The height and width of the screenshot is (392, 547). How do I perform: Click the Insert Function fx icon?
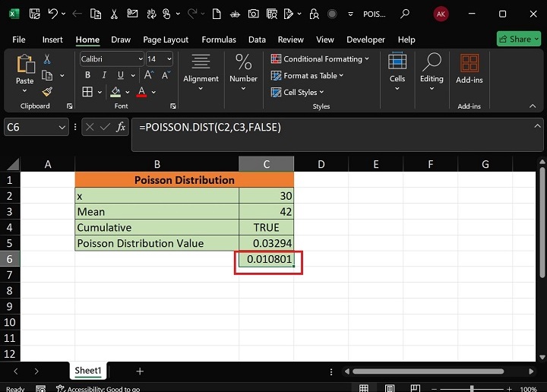[x=121, y=128]
